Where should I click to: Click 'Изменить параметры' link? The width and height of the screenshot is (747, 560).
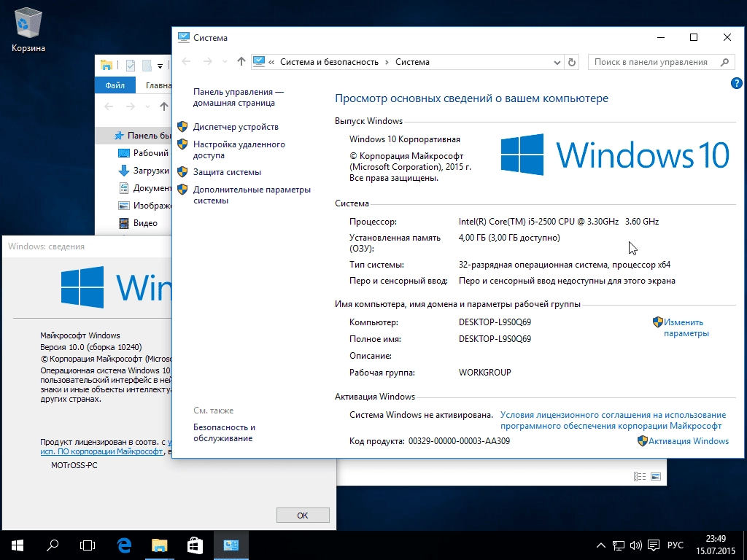[686, 327]
